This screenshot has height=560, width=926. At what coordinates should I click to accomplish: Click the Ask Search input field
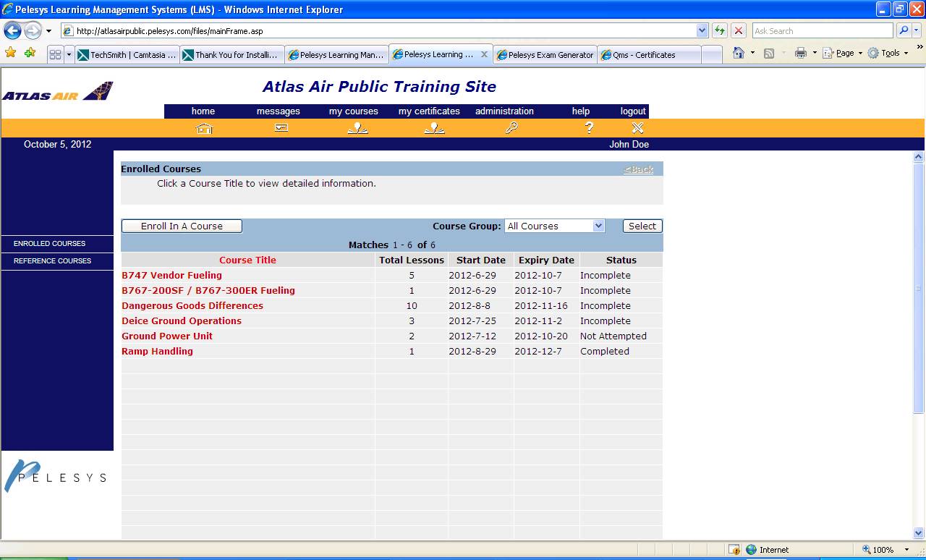(821, 30)
